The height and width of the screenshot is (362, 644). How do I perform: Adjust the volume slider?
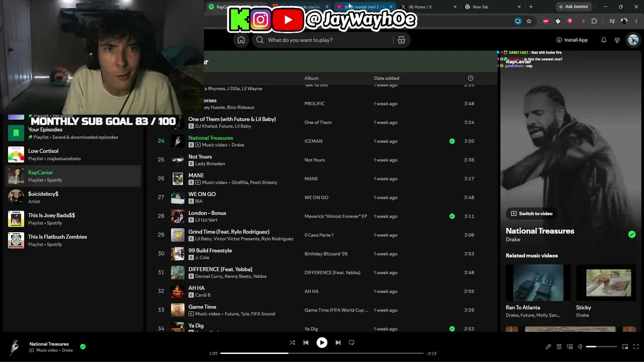(x=601, y=346)
